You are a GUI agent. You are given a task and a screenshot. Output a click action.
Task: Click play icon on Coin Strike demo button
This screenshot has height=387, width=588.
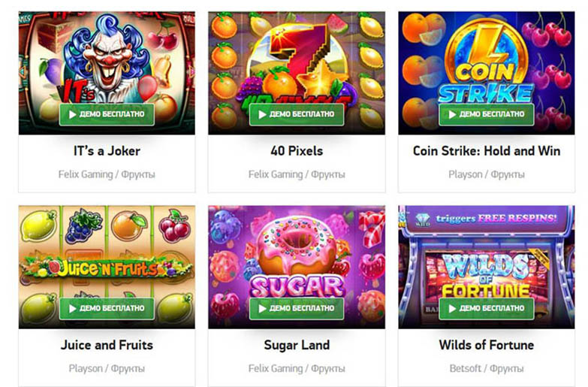point(453,114)
